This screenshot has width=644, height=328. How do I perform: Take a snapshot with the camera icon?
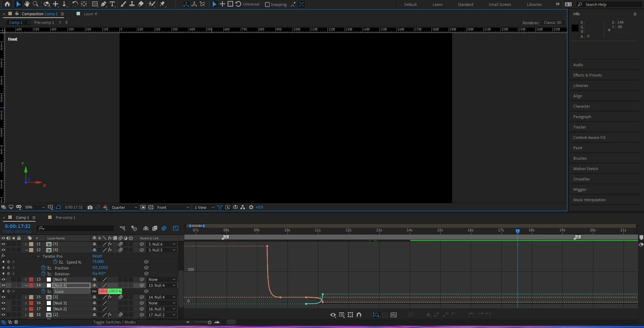pos(90,207)
